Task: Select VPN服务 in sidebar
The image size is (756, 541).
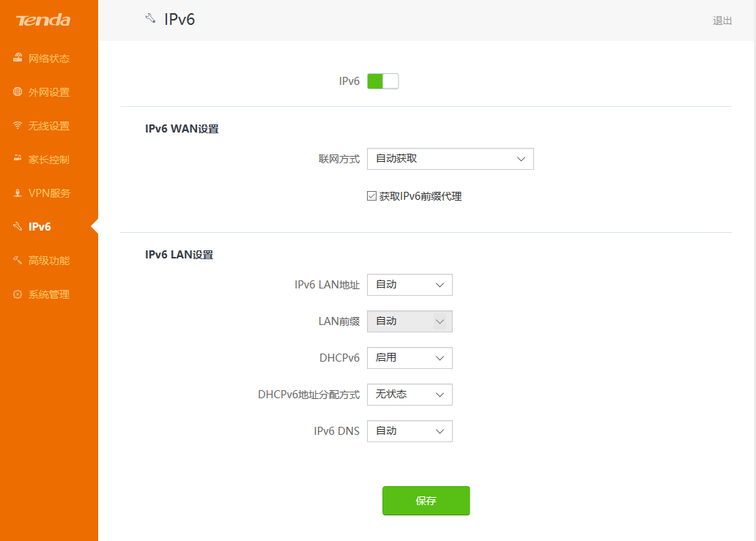Action: 49,193
